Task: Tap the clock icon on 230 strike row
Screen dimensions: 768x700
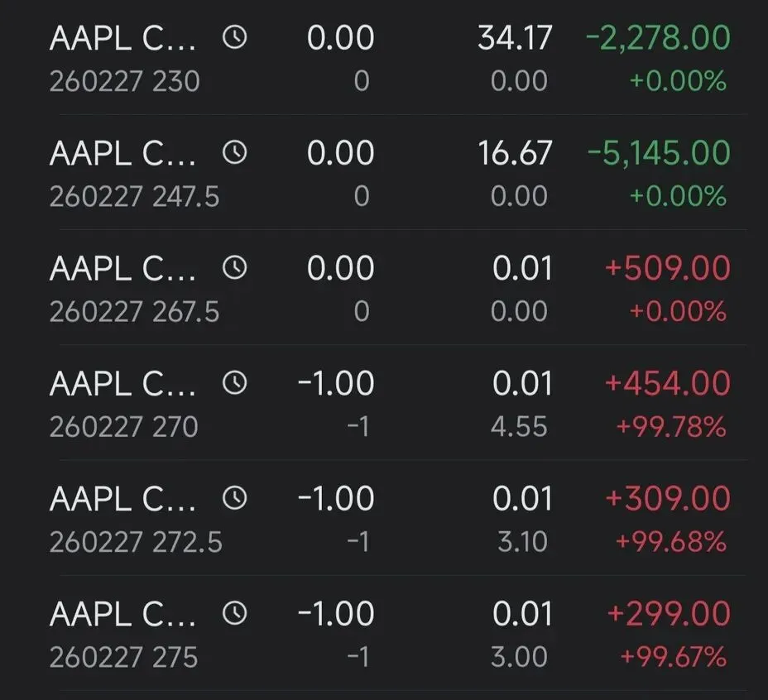Action: [x=235, y=38]
